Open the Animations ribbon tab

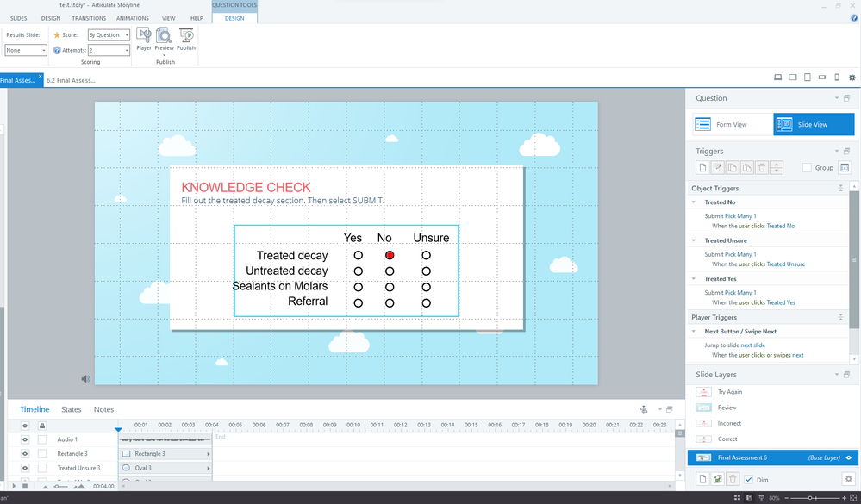tap(133, 18)
